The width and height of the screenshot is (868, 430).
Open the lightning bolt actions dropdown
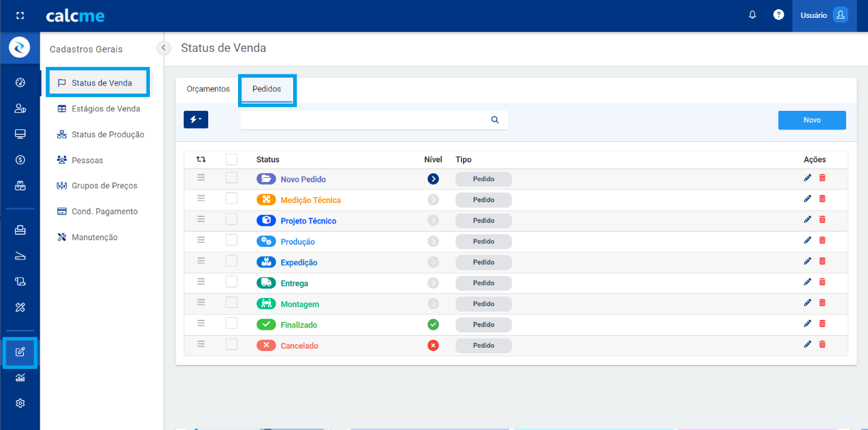pos(196,119)
